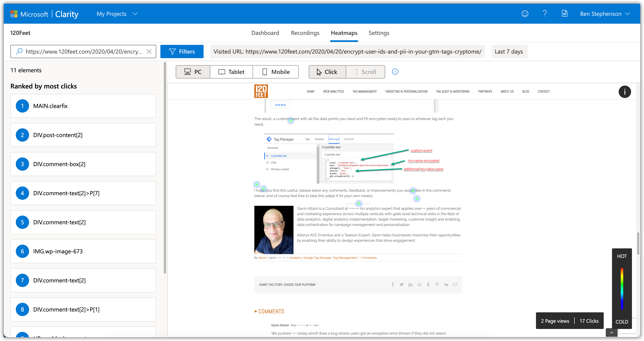Click the magnifier search icon
Image resolution: width=644 pixels, height=341 pixels.
pos(19,52)
